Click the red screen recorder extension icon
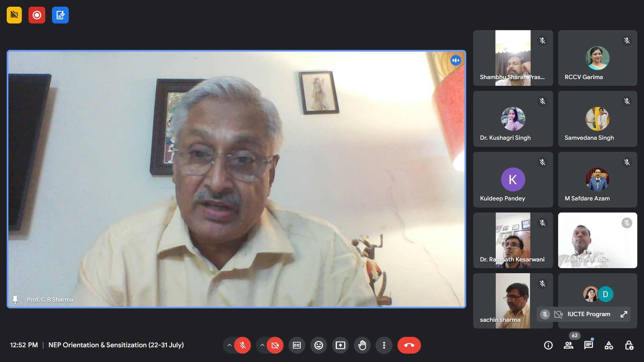 (37, 15)
